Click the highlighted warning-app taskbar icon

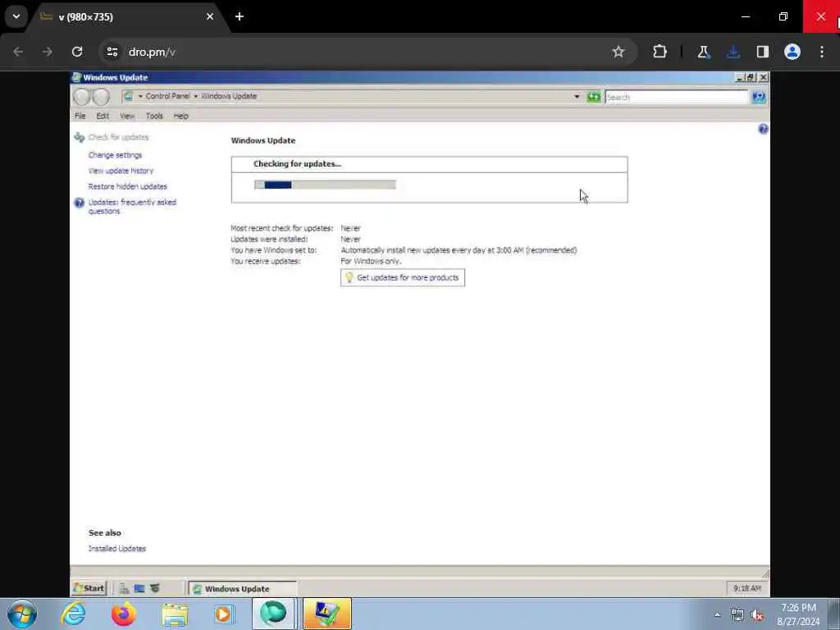(x=327, y=614)
